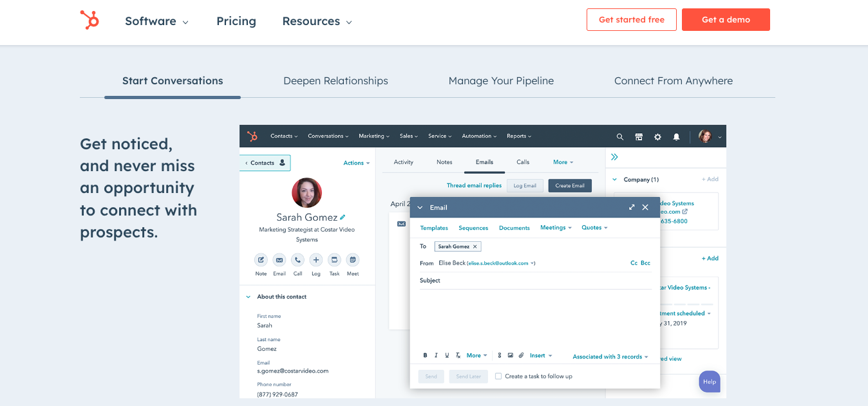Viewport: 868px width, 406px height.
Task: Click the Get a demo button
Action: pos(726,20)
